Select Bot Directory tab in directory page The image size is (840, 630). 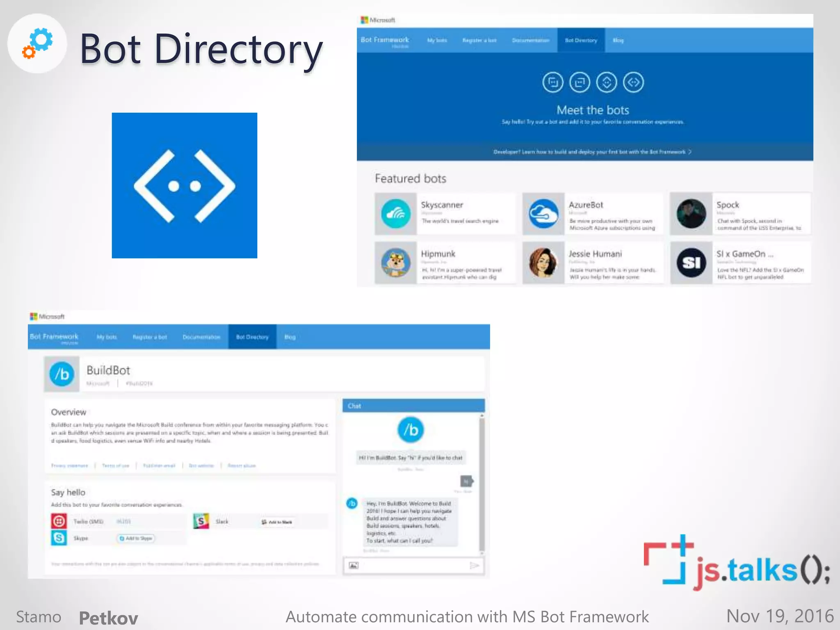(581, 40)
